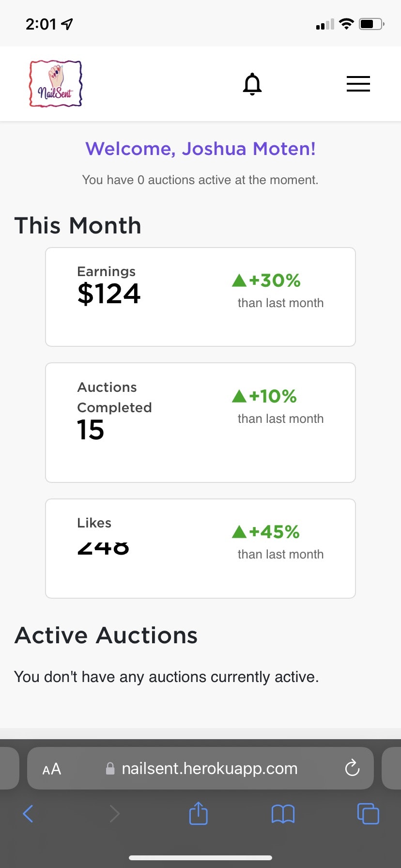401x868 pixels.
Task: Select the Auctions Completed card
Action: point(200,422)
